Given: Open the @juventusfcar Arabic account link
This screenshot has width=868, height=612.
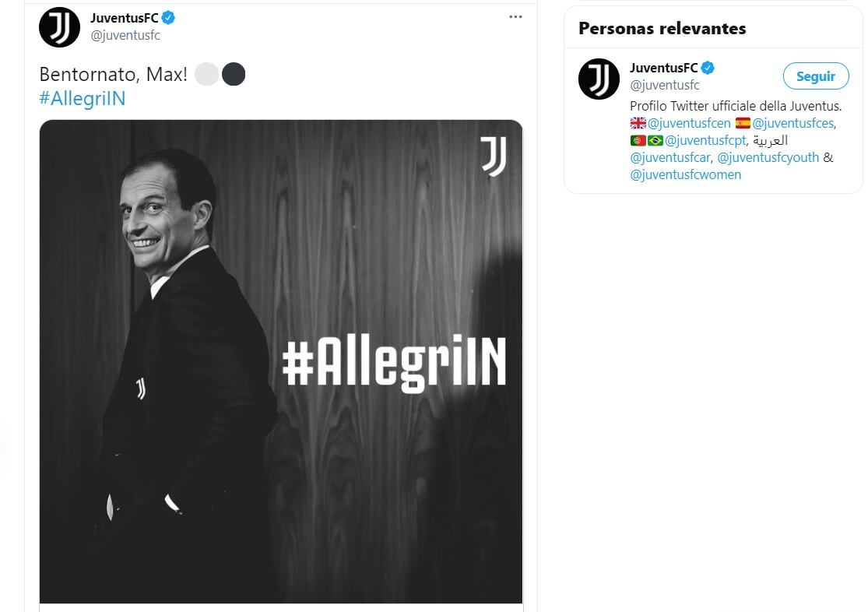Looking at the screenshot, I should [x=669, y=157].
